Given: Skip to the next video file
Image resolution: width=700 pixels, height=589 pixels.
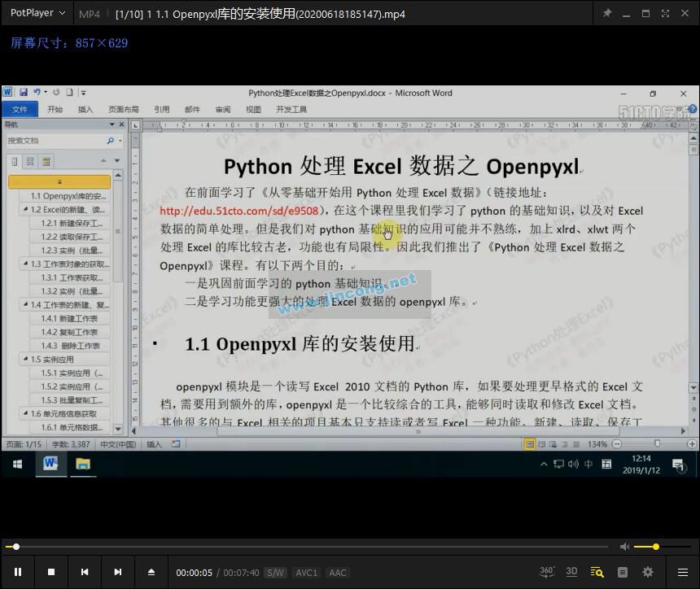Looking at the screenshot, I should 117,572.
